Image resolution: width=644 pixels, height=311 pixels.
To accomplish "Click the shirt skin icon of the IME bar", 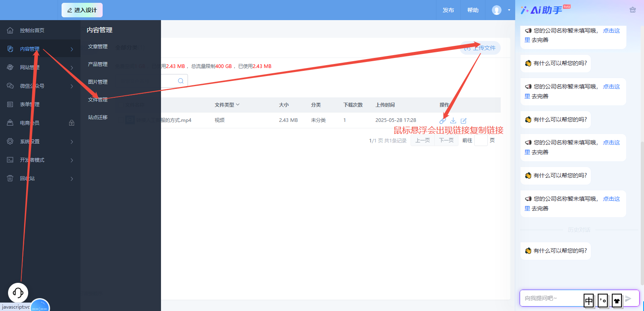I will pyautogui.click(x=617, y=301).
